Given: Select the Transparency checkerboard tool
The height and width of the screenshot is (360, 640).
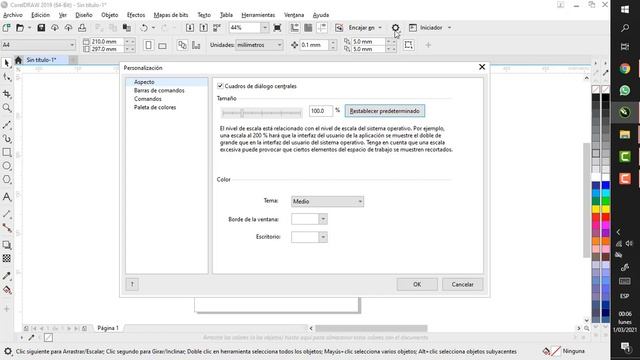Looking at the screenshot, I should click(7, 258).
